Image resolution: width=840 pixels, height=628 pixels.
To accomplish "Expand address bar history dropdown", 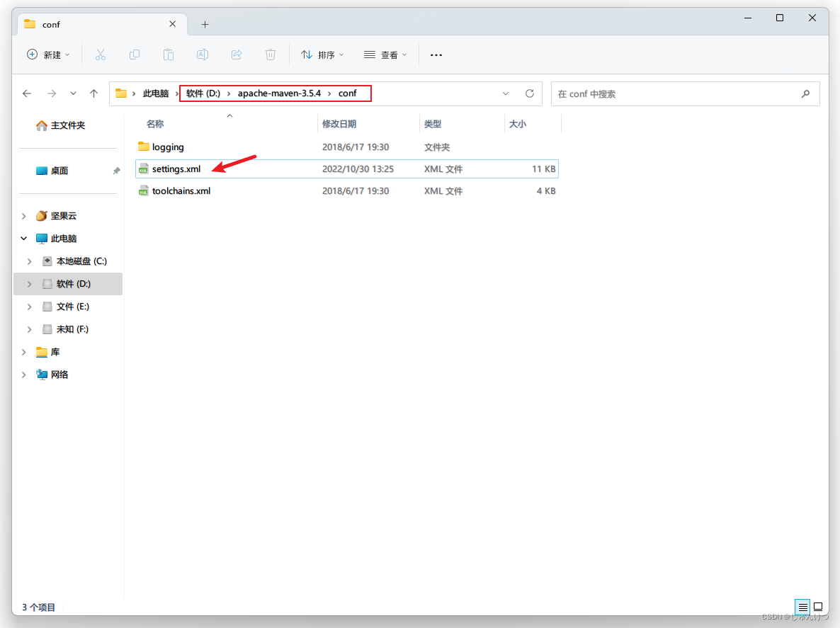I will (x=505, y=93).
